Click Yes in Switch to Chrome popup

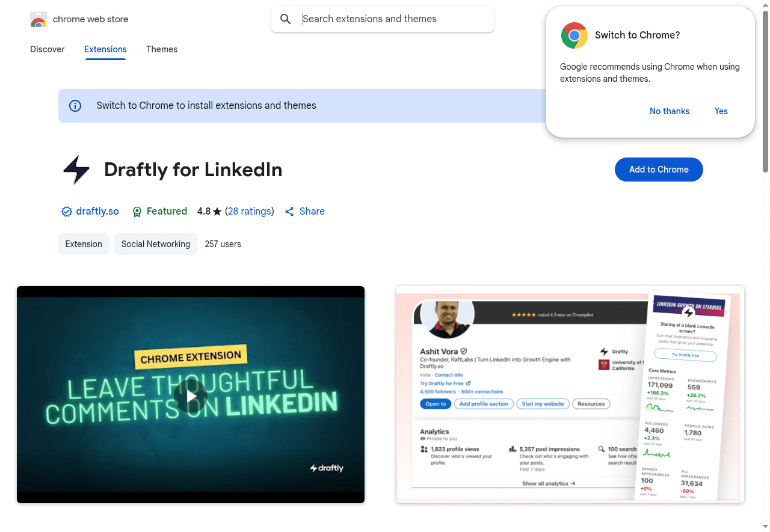click(x=721, y=111)
